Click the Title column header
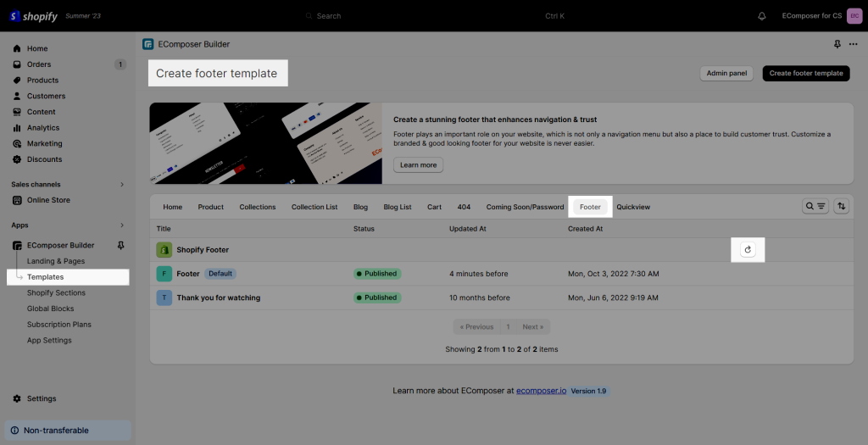Viewport: 868px width, 445px height. [164, 229]
